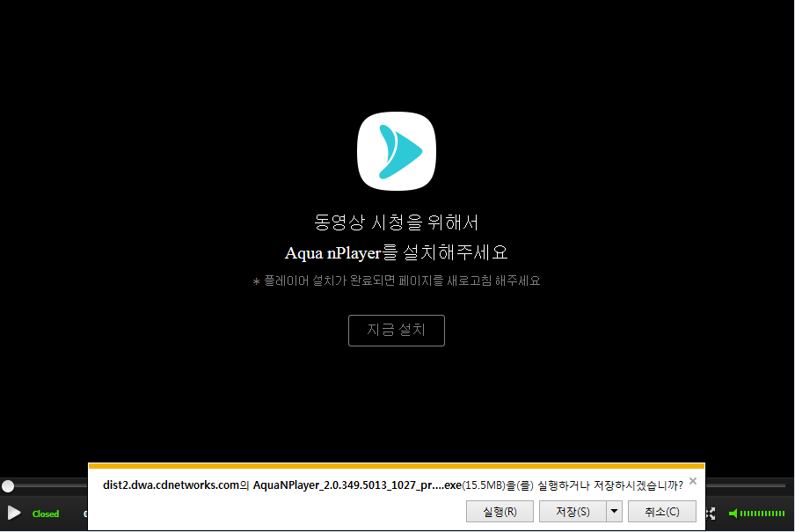Click the Aqua nPlayer logo icon
This screenshot has height=532, width=795.
[x=397, y=151]
